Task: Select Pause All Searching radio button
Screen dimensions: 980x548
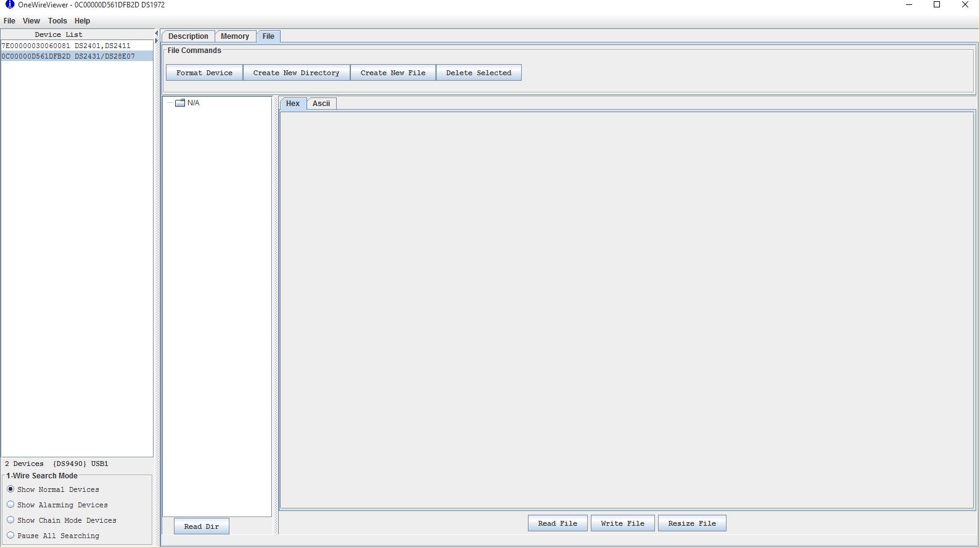Action: click(10, 536)
